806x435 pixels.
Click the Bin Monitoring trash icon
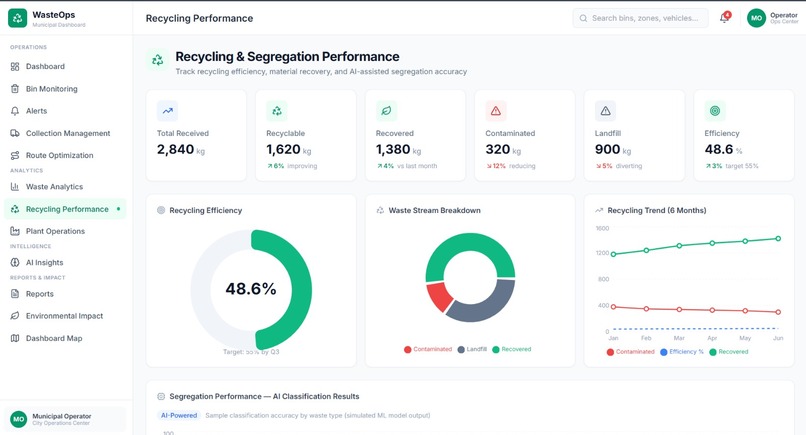15,88
